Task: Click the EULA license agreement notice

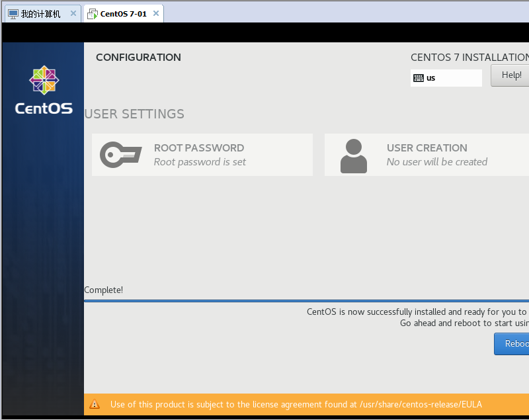Action: [296, 404]
